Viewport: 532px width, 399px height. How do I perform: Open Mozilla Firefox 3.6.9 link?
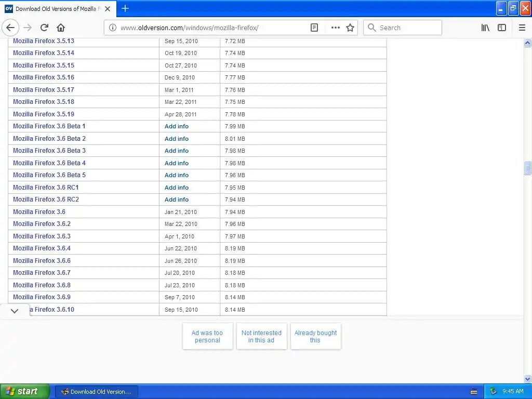(x=42, y=297)
